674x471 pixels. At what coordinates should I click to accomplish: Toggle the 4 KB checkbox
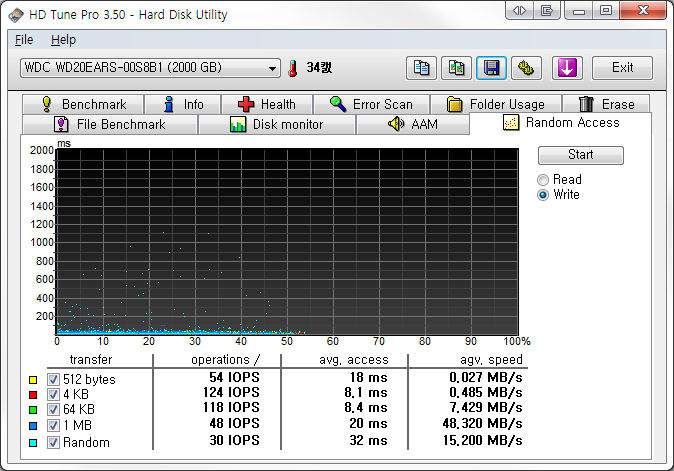(x=53, y=395)
